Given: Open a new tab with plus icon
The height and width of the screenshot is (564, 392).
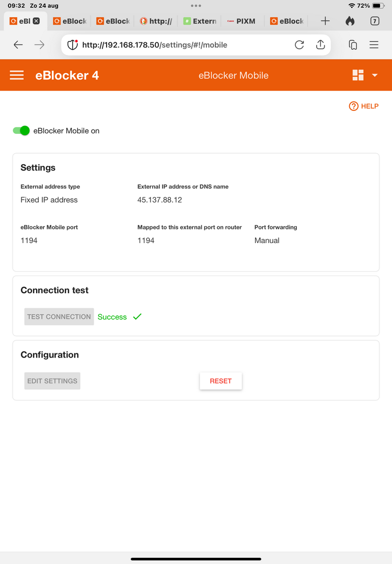Looking at the screenshot, I should coord(325,21).
